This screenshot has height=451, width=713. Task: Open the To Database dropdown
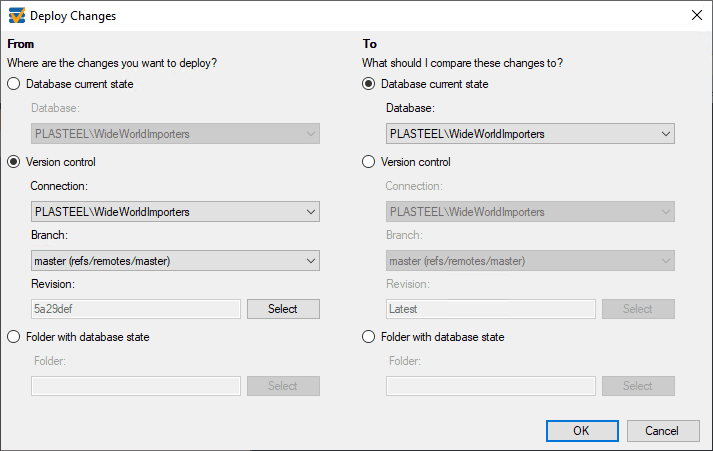530,134
